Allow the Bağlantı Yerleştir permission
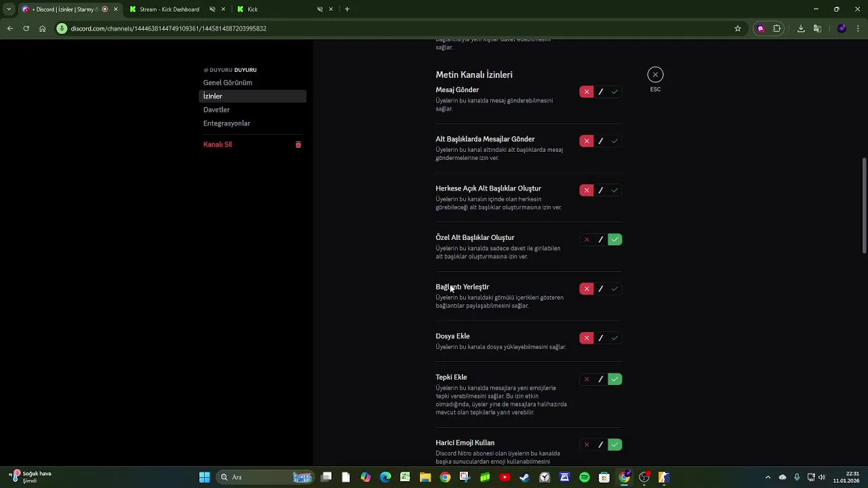The height and width of the screenshot is (488, 868). pyautogui.click(x=615, y=289)
